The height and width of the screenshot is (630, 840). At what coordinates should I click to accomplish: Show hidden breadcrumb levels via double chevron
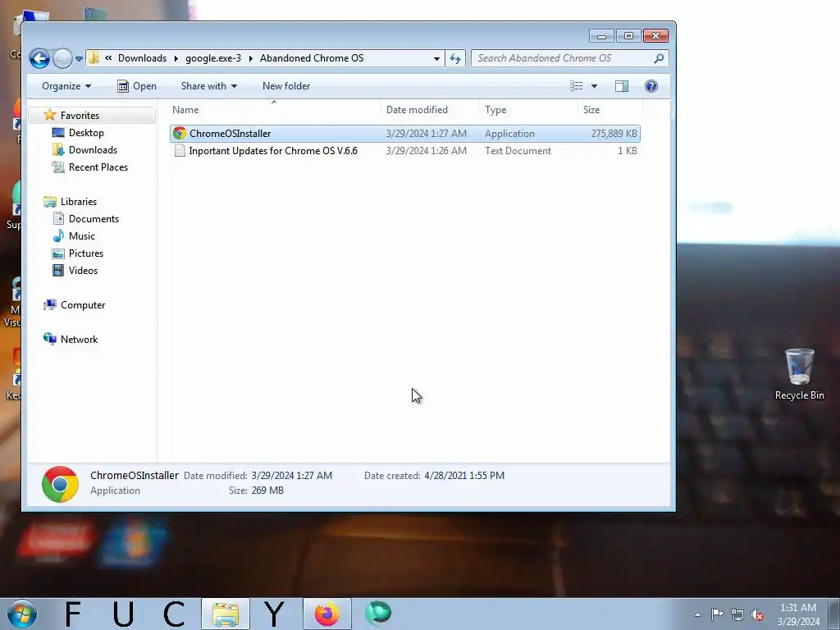tap(108, 58)
